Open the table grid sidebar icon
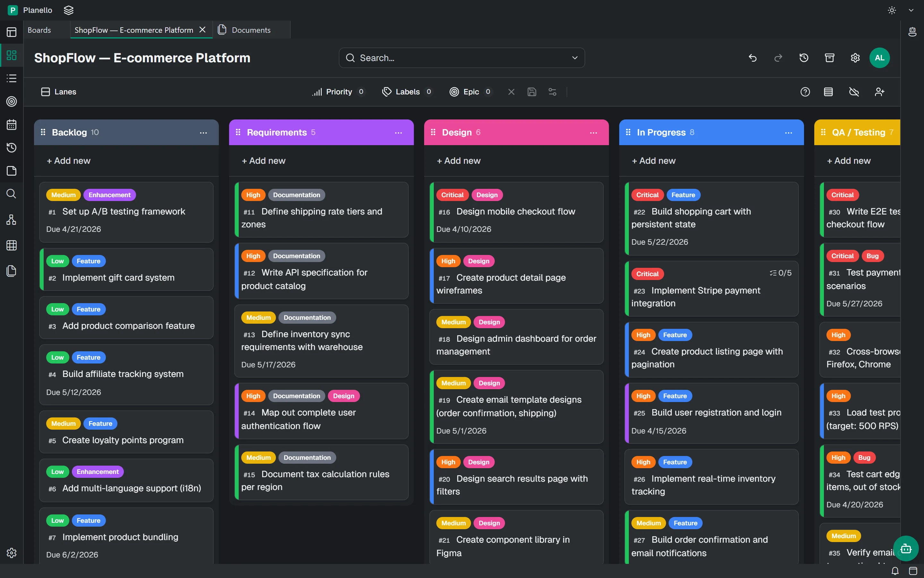 tap(12, 245)
